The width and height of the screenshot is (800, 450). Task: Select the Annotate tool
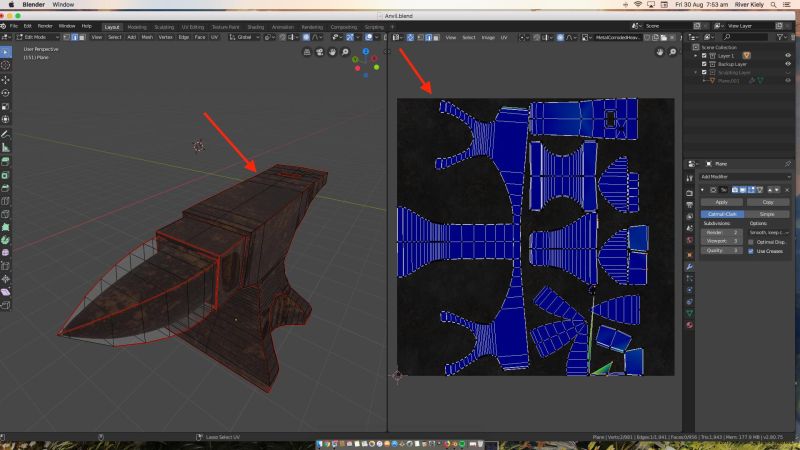(6, 134)
